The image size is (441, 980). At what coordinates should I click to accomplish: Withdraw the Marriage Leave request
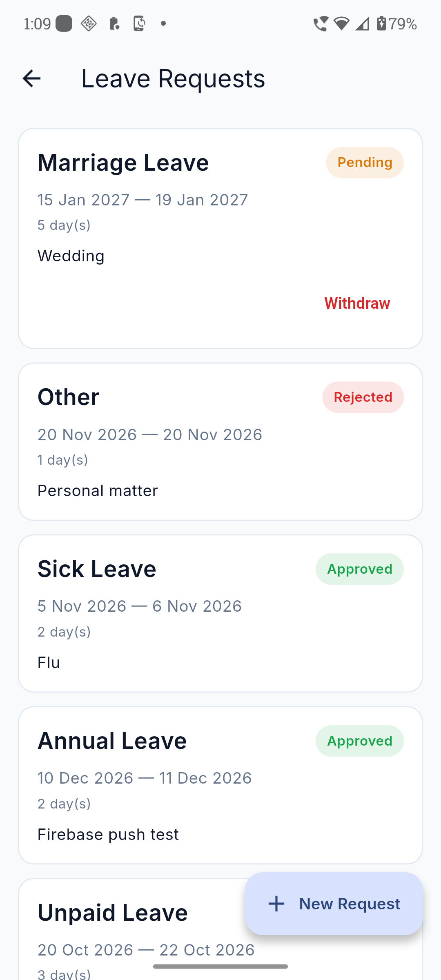[357, 303]
